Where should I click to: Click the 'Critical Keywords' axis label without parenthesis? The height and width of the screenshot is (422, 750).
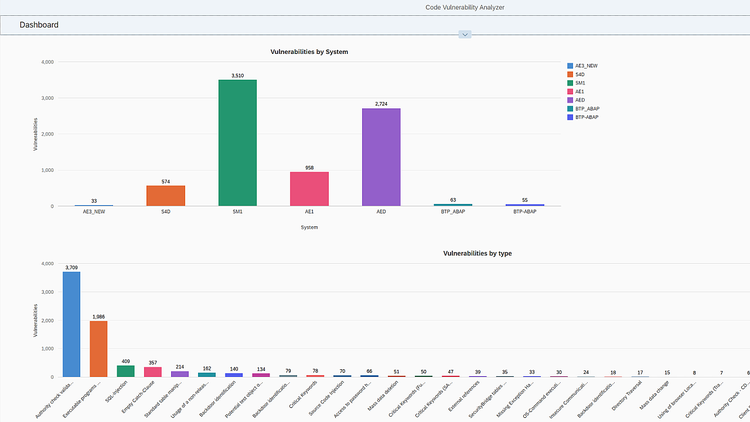tap(303, 394)
